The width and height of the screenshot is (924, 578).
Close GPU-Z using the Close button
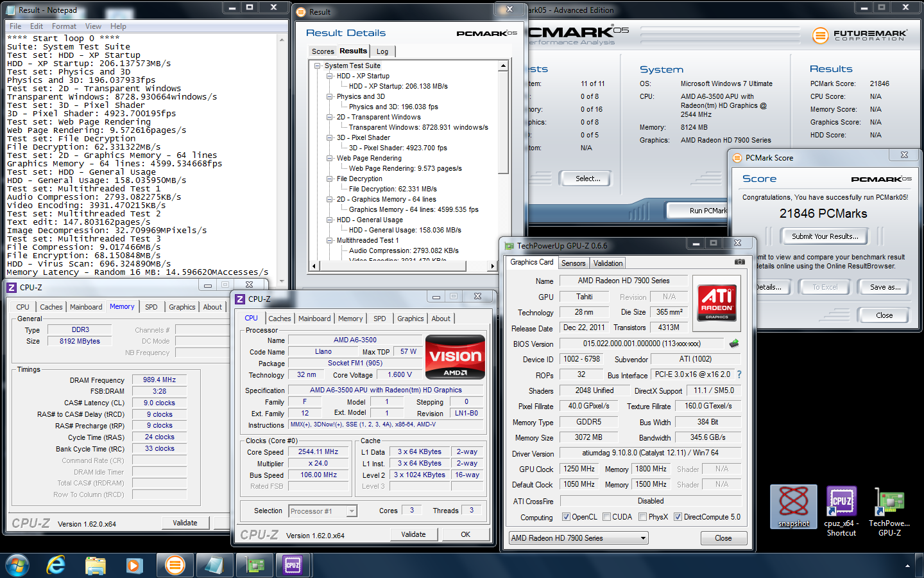[723, 538]
